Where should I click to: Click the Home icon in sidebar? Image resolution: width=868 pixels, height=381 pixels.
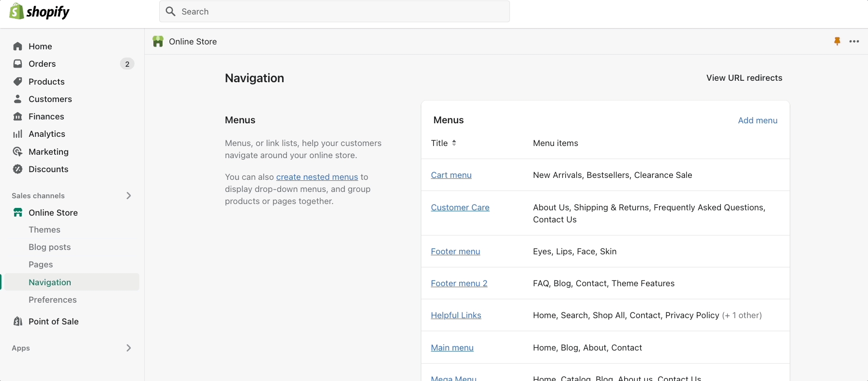(18, 46)
